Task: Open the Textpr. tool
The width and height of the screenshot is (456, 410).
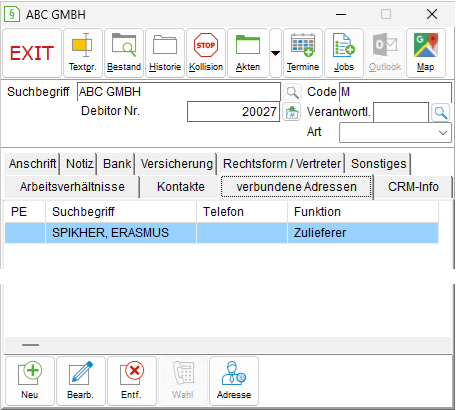Action: click(83, 53)
